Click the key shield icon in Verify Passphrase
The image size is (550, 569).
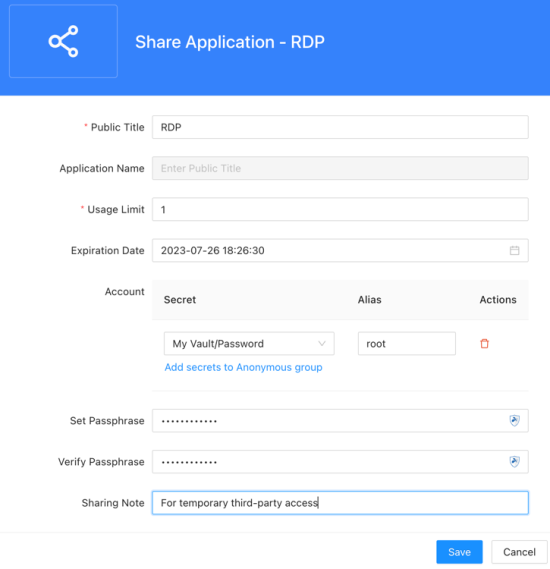coord(514,462)
